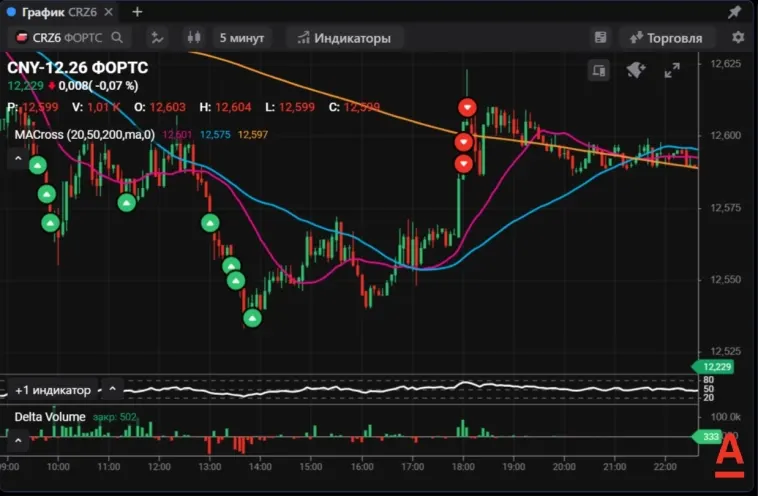Click the CNY-12.26 ФОРТС title
The width and height of the screenshot is (758, 496).
coord(77,68)
